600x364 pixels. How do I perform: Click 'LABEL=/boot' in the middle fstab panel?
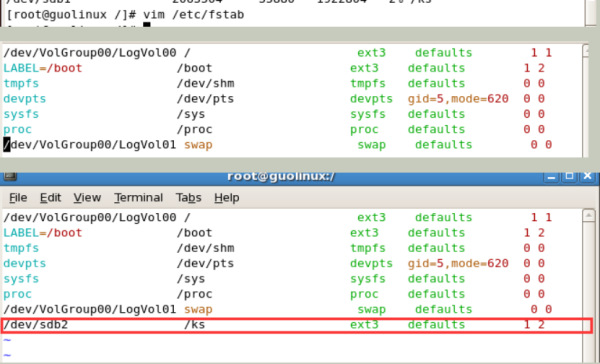pos(42,68)
